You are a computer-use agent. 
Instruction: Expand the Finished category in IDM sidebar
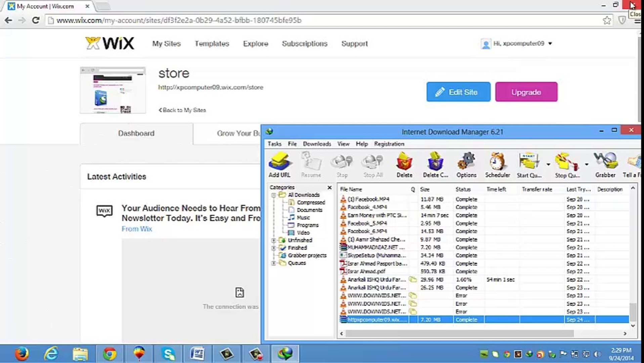tap(273, 248)
